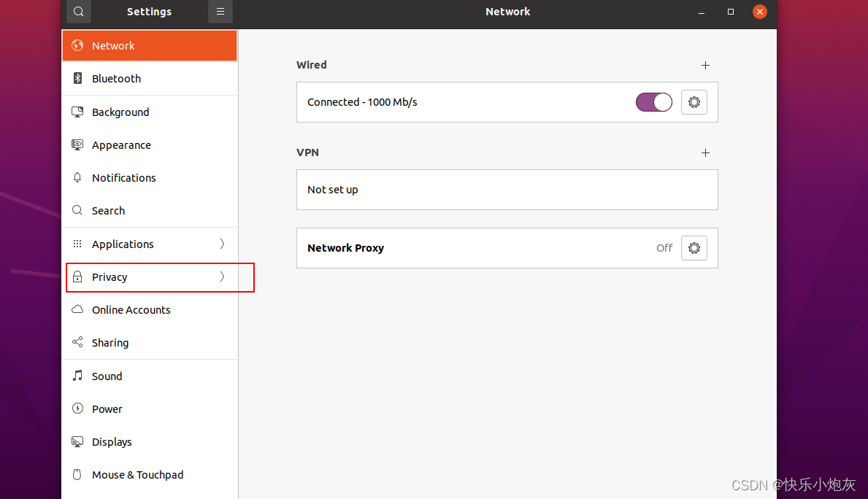Open Network Proxy gear settings

click(x=694, y=248)
